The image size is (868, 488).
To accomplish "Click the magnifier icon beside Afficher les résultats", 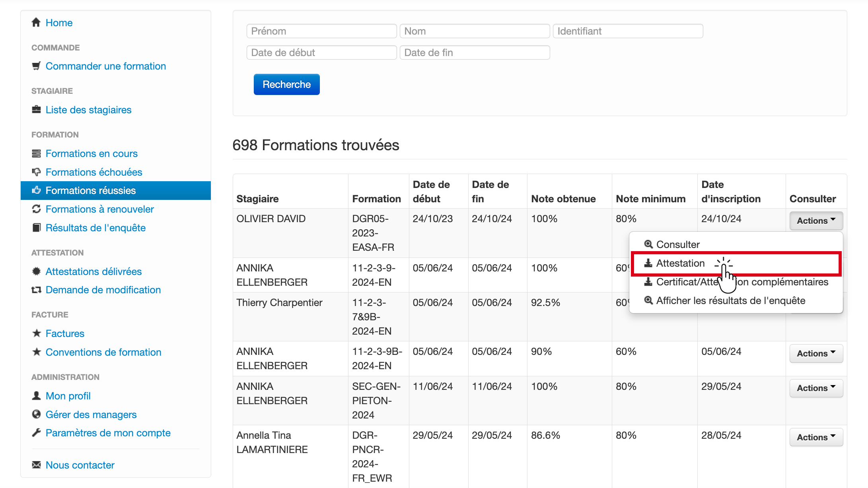I will click(x=648, y=300).
